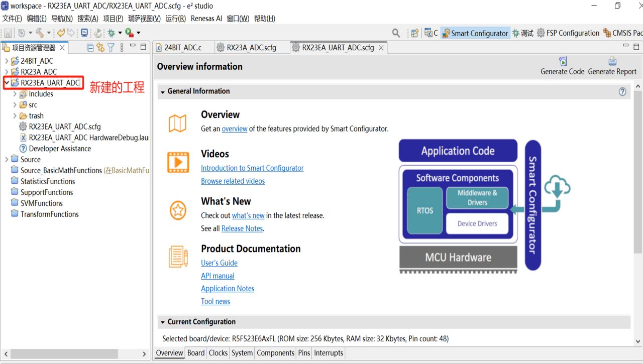643x364 pixels.
Task: Switch to Smart Configurator perspective
Action: [475, 33]
